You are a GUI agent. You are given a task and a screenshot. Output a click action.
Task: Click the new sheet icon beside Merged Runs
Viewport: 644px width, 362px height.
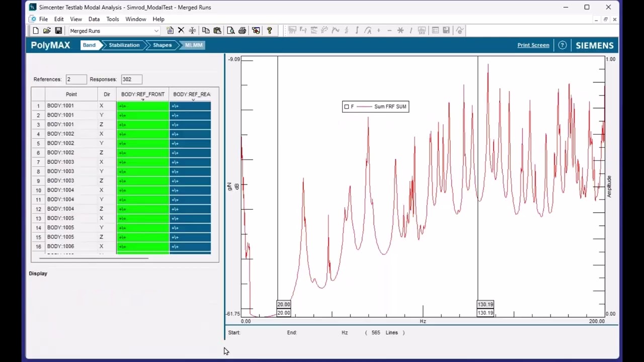click(170, 31)
